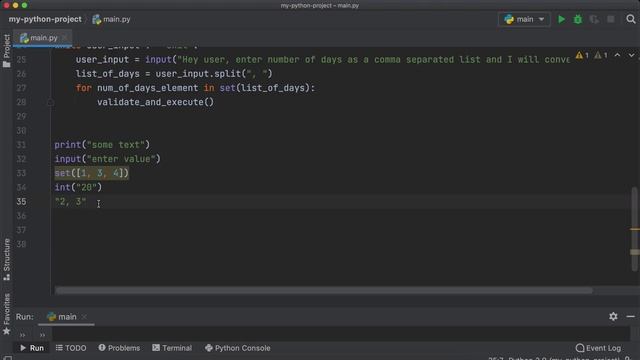640x360 pixels.
Task: Click the line input("enter value")
Action: (107, 159)
